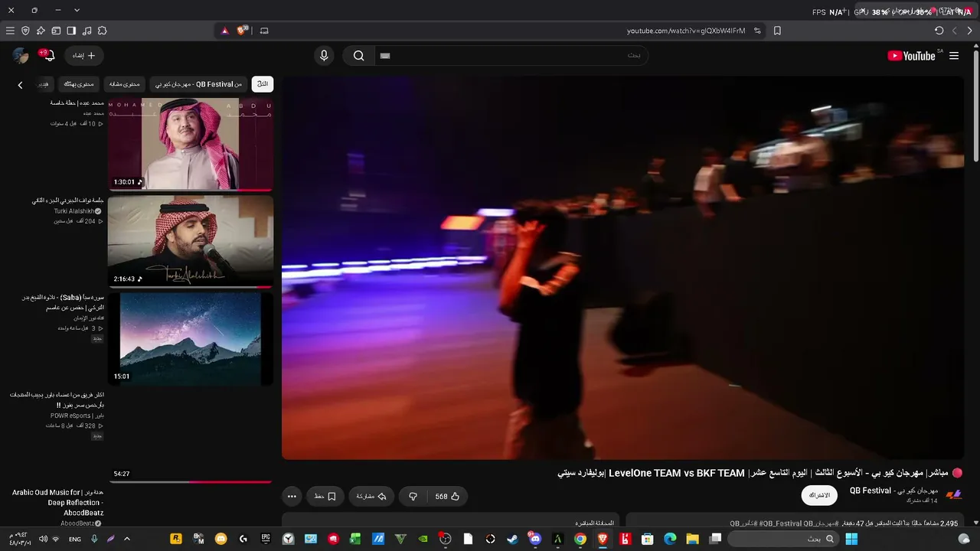Create new content with the plus button
Viewport: 980px width, 551px height.
(84, 56)
